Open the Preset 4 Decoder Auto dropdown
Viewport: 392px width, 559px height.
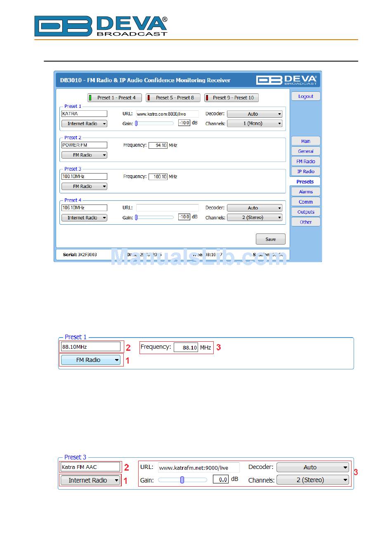click(x=255, y=208)
